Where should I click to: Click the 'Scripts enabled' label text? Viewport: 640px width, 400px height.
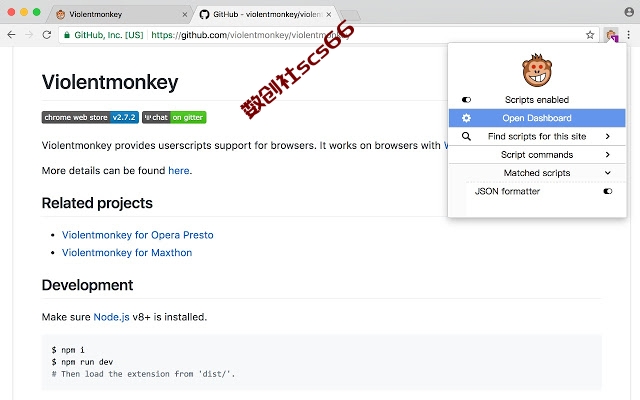pyautogui.click(x=537, y=100)
